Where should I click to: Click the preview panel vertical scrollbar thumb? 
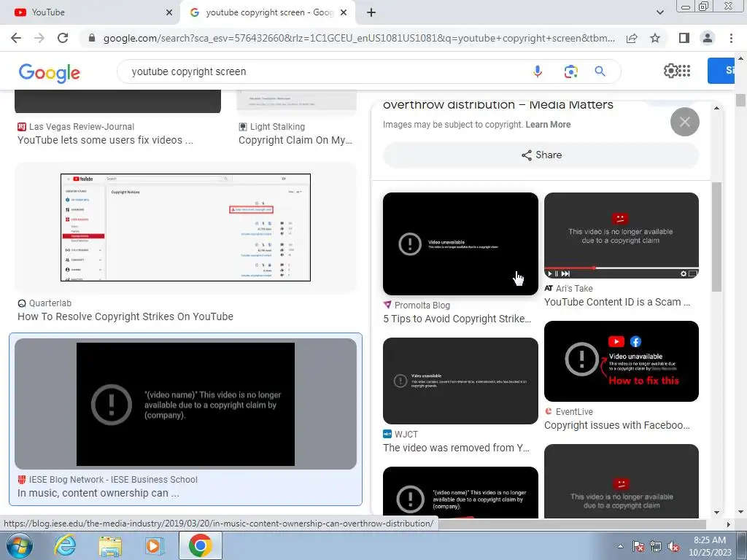[x=716, y=237]
